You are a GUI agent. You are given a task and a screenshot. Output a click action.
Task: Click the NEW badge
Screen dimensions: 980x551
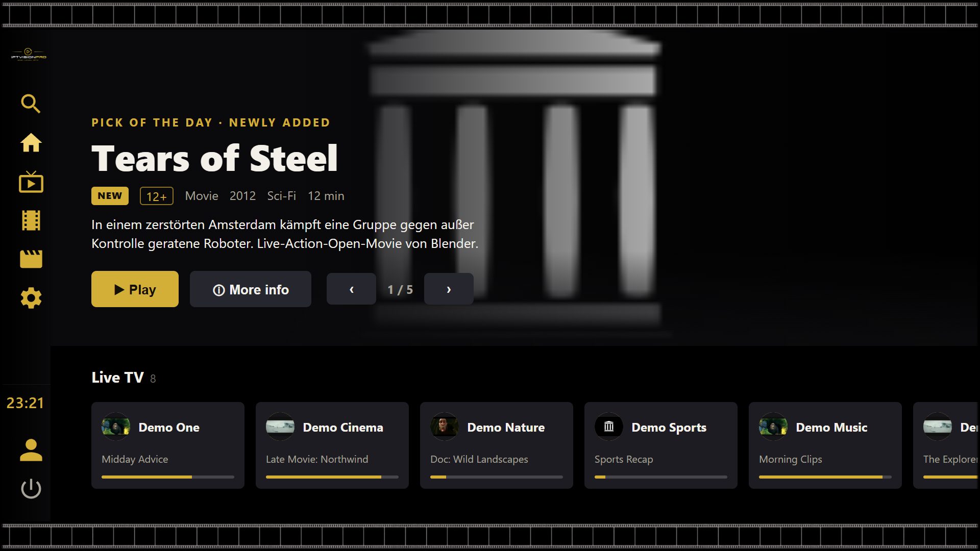tap(110, 196)
